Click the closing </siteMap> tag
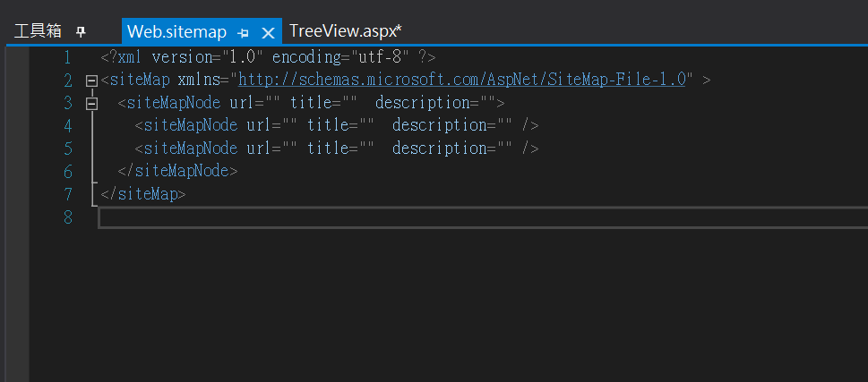This screenshot has width=868, height=382. (143, 194)
